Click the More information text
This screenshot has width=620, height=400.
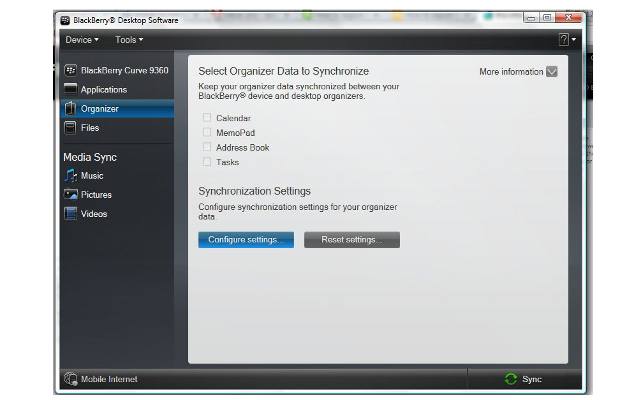(x=511, y=72)
